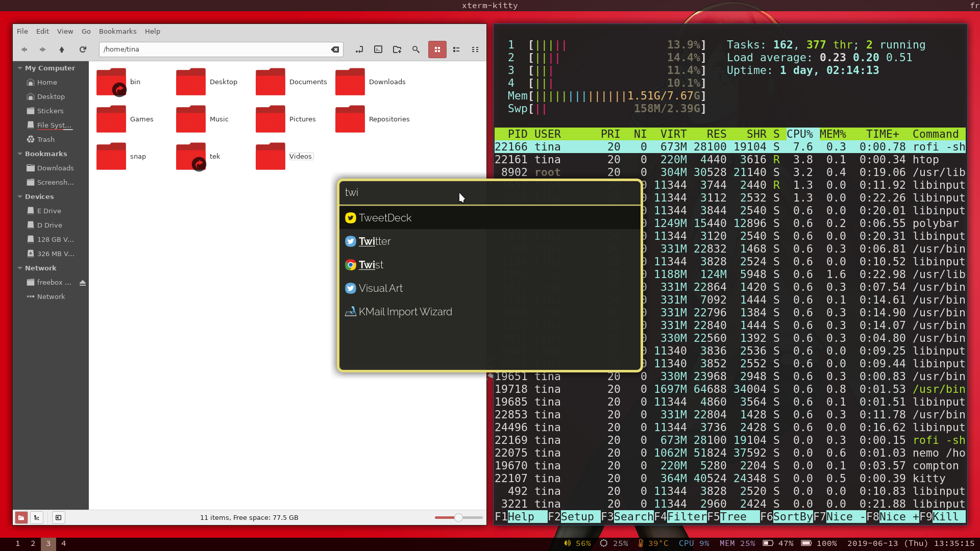Viewport: 980px width, 551px height.
Task: Go back in Nemo file manager
Action: click(x=24, y=49)
